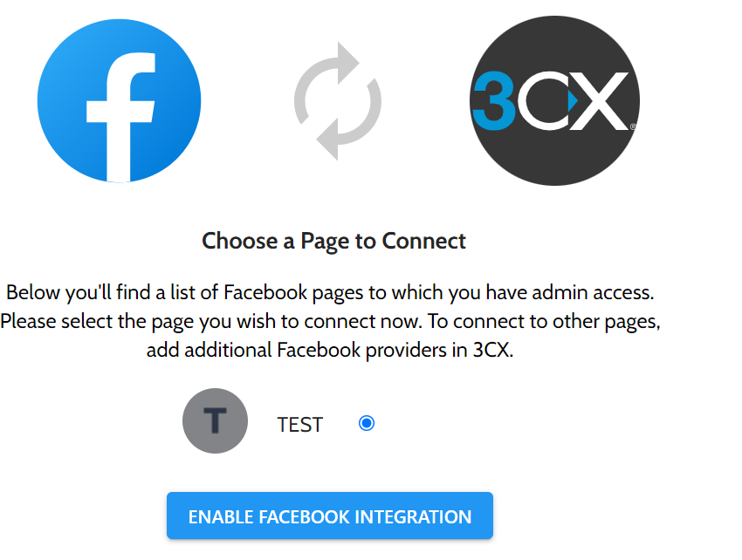Click the blue 3 in 3CX logo

(x=493, y=100)
